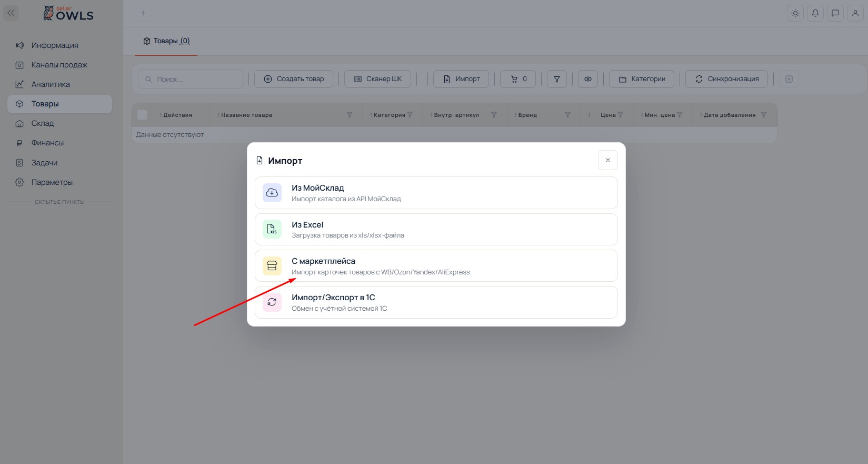This screenshot has width=868, height=464.
Task: Close the Импорт dialog
Action: 608,160
